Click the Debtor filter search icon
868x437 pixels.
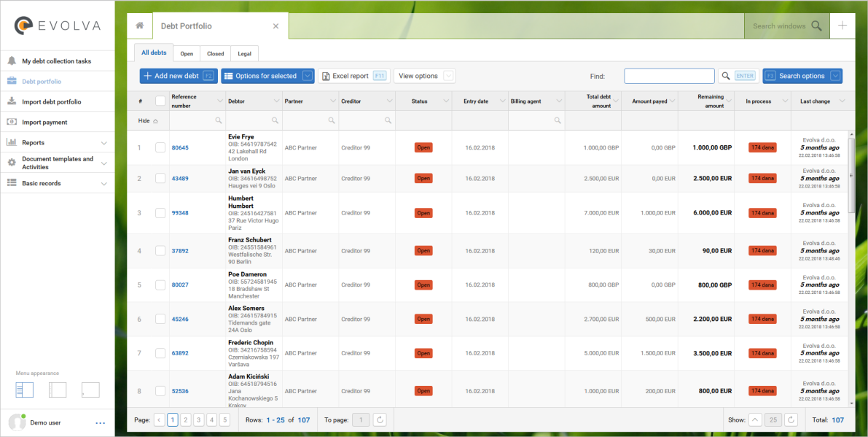[275, 120]
